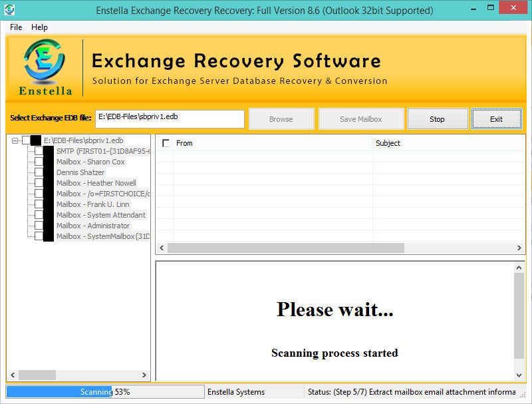Check the Mailbox - Administrator checkbox

click(39, 226)
